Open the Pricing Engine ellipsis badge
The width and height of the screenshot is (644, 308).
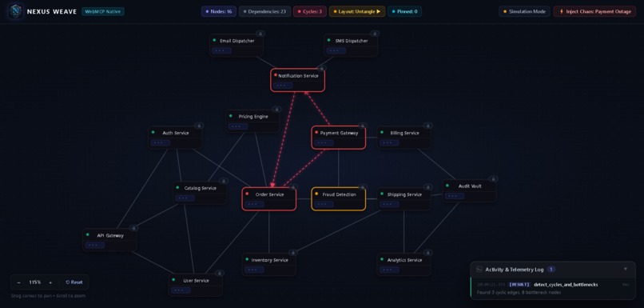pyautogui.click(x=238, y=126)
